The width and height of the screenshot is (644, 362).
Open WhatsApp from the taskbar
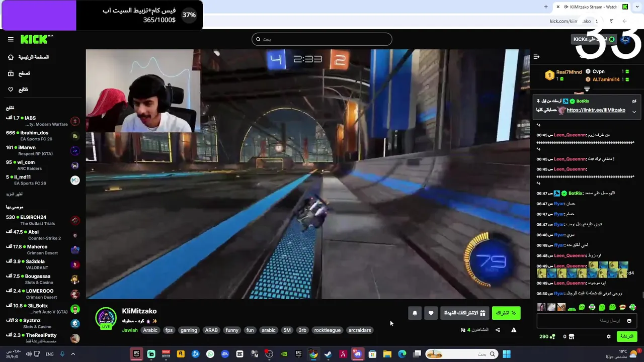point(210,354)
